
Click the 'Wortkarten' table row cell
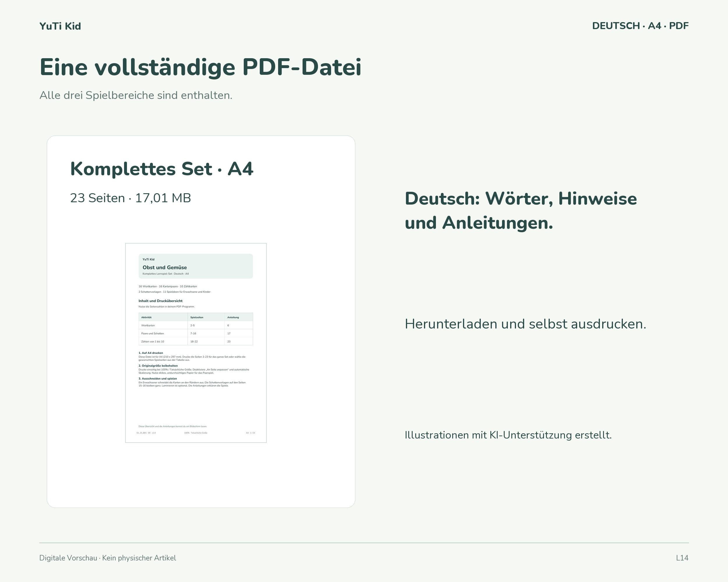[x=148, y=325]
